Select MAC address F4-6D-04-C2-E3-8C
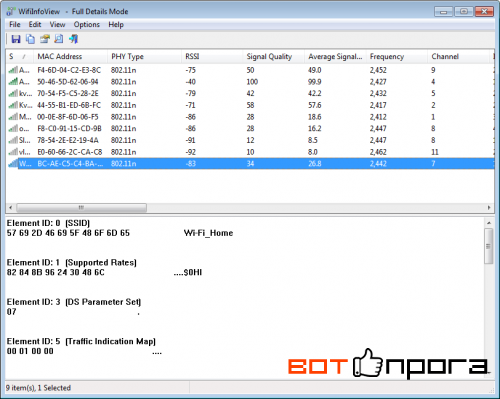500x399 pixels. [x=69, y=70]
